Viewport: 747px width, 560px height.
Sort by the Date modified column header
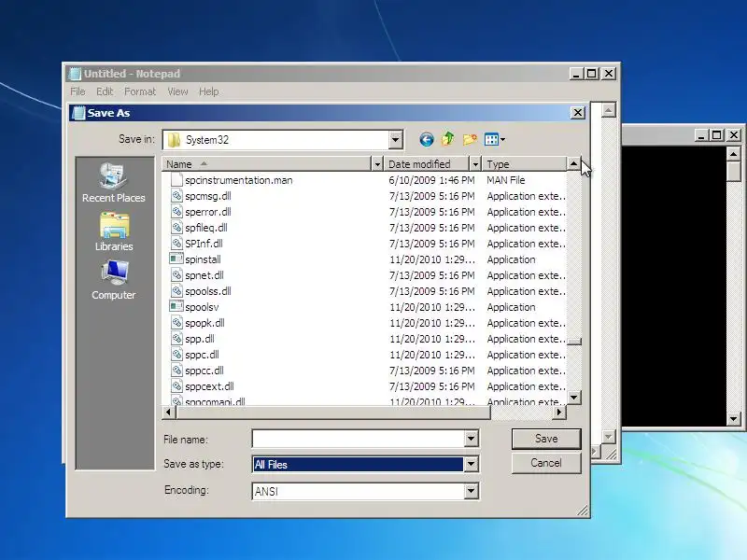point(427,164)
